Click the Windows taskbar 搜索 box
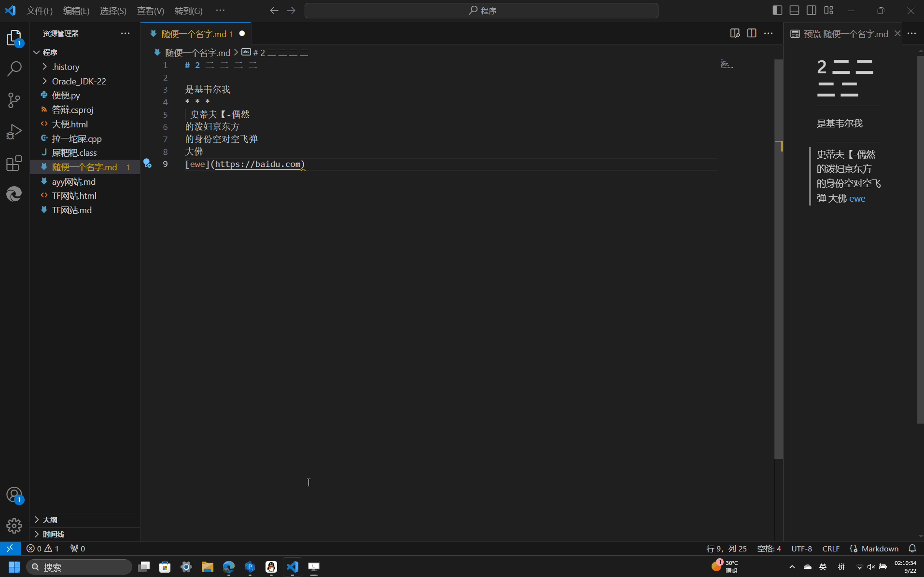Screen dimensions: 924x577 79,567
